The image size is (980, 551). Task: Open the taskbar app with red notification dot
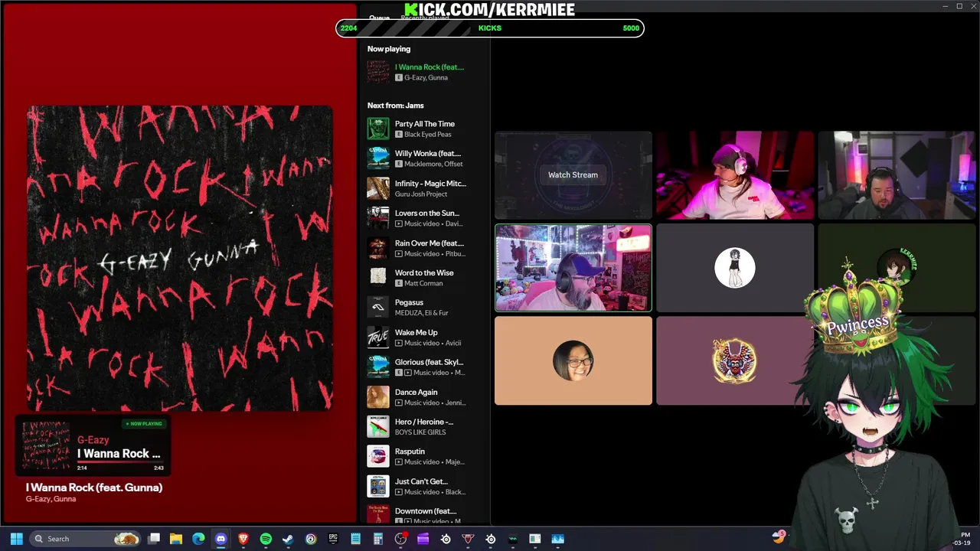pos(400,539)
